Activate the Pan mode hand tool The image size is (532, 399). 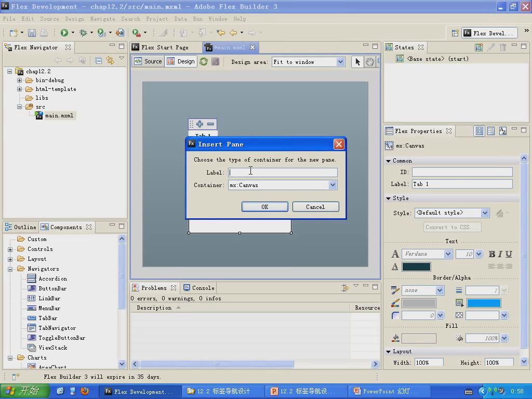pyautogui.click(x=369, y=62)
